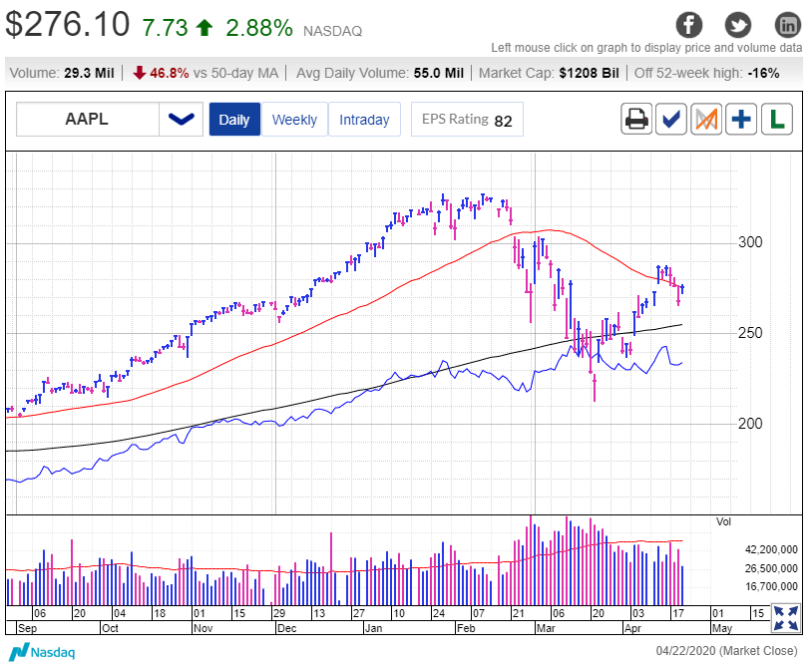
Task: Click the 200 price axis label
Action: click(750, 424)
